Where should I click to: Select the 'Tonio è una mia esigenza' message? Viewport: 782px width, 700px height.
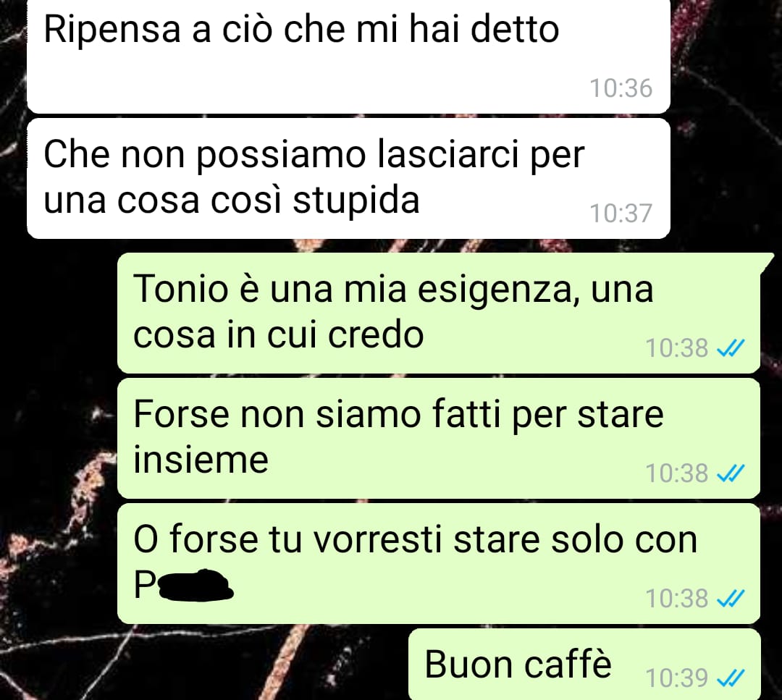(439, 313)
